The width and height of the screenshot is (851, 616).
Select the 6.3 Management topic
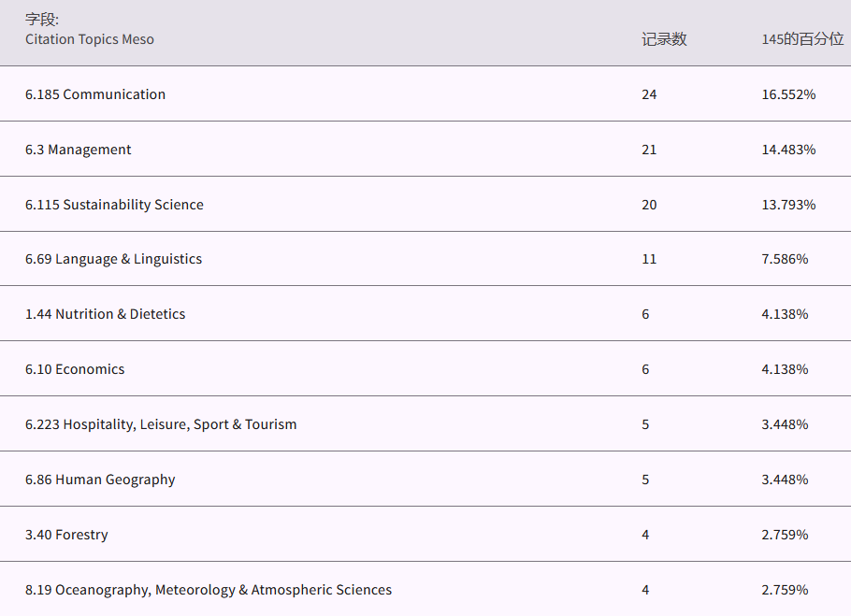click(x=79, y=150)
